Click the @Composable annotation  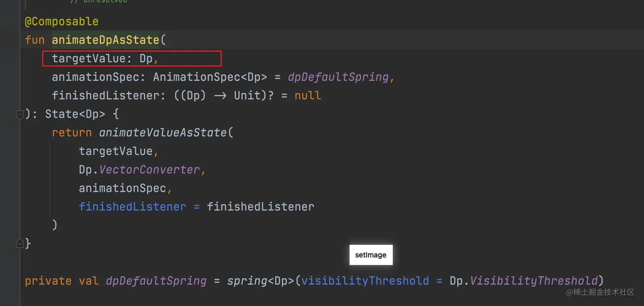(x=62, y=21)
